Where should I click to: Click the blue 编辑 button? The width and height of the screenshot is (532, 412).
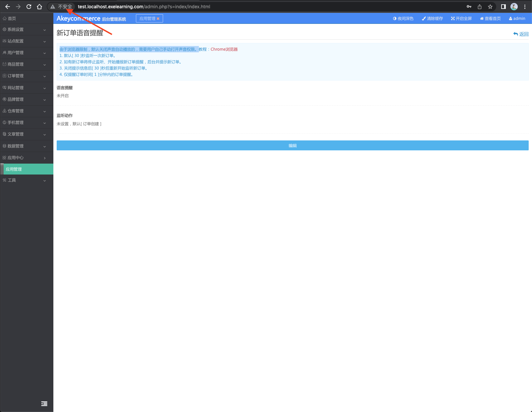[293, 145]
